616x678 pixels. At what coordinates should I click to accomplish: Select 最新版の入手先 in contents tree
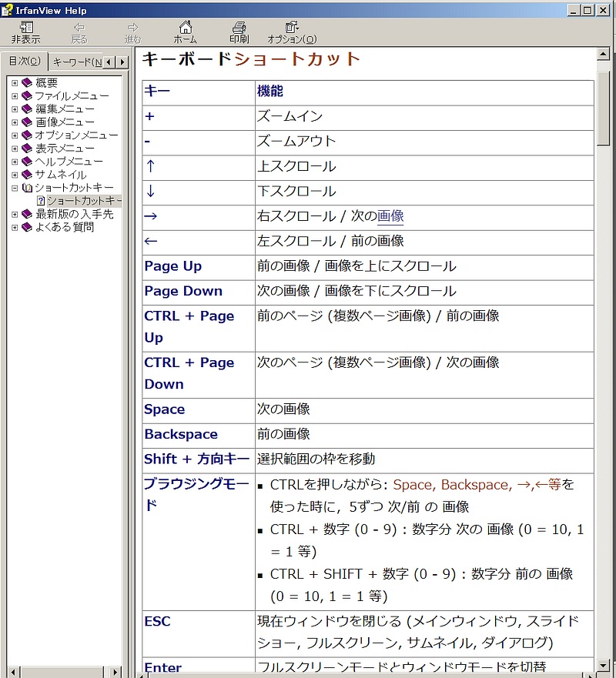(x=74, y=214)
